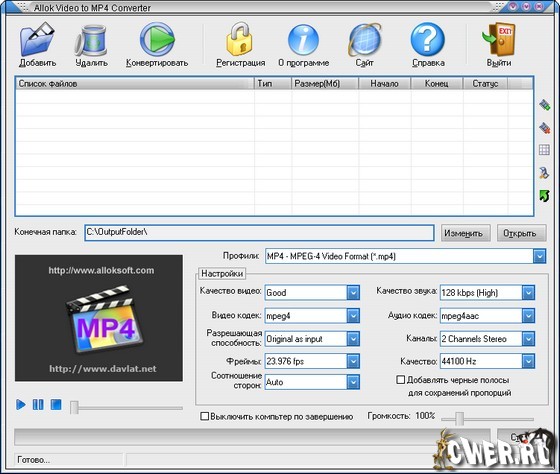The width and height of the screenshot is (560, 474).
Task: Sort by the Тип column header
Action: pyautogui.click(x=273, y=84)
